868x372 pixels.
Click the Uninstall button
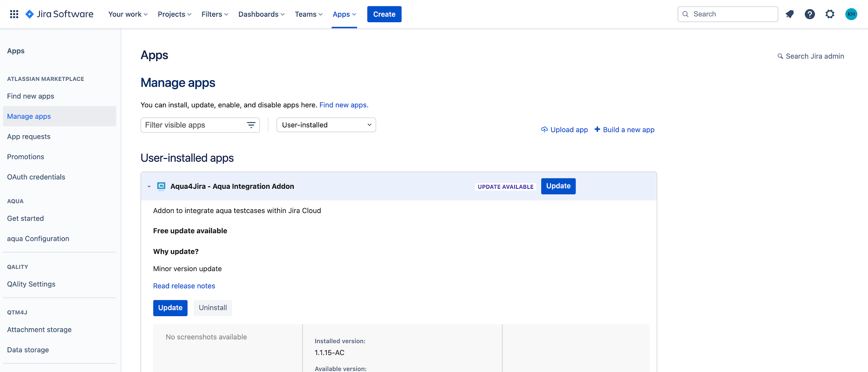point(212,308)
